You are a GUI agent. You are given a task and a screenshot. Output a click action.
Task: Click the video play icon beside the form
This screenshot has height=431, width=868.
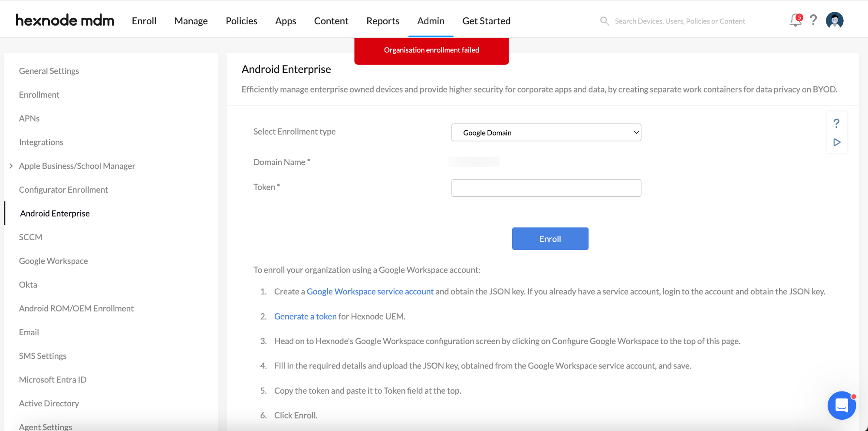point(837,142)
